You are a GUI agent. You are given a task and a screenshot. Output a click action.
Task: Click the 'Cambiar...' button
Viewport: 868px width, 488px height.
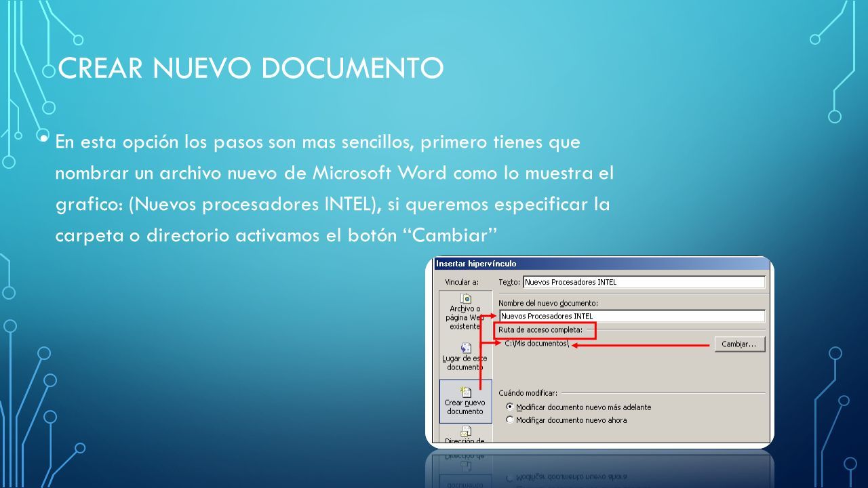pos(739,344)
